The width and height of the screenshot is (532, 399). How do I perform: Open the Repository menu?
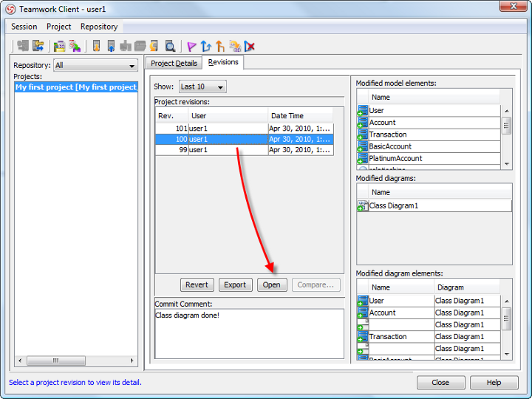tap(99, 27)
